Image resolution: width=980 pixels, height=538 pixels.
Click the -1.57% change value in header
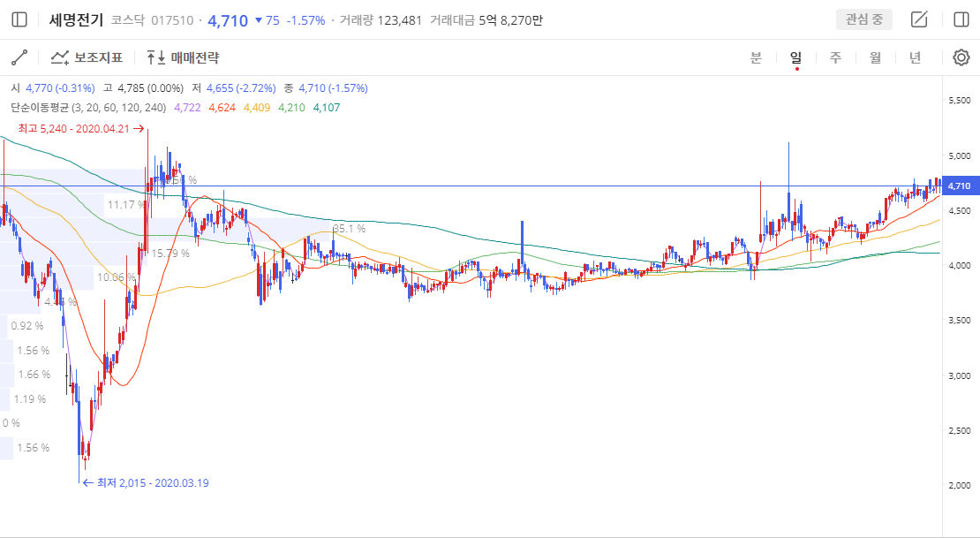point(305,20)
